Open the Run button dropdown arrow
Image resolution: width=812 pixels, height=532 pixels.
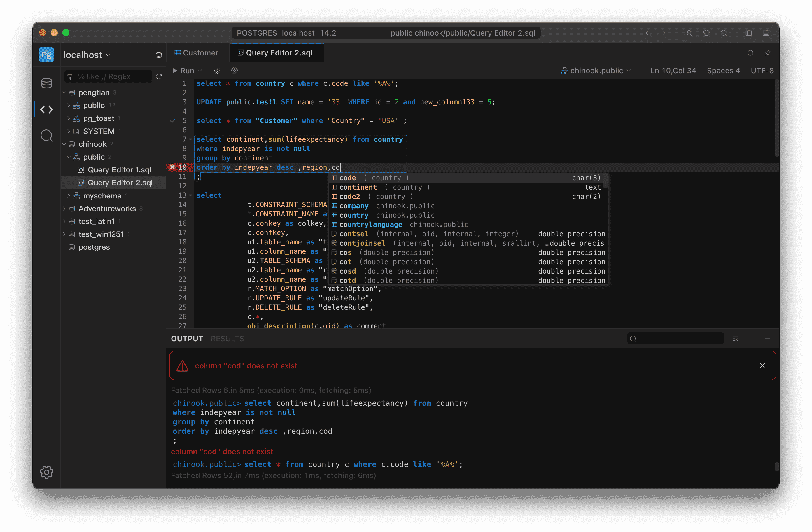(200, 71)
